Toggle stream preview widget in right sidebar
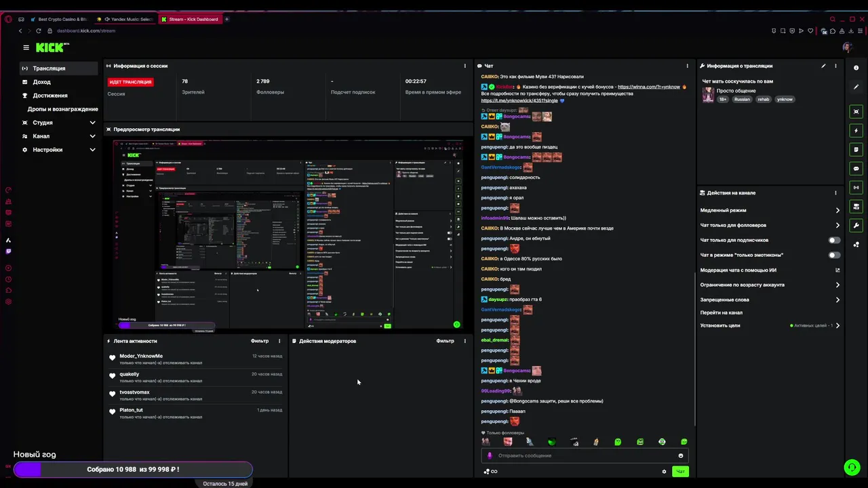 (x=856, y=111)
